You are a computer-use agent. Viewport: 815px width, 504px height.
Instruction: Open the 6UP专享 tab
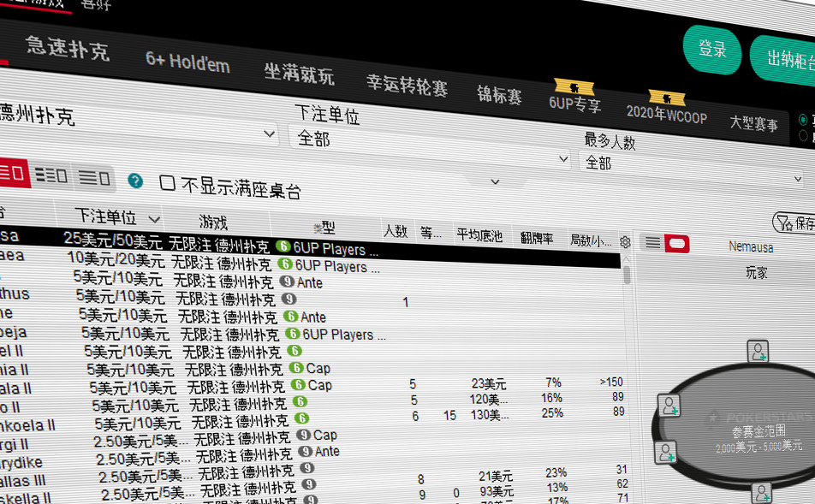(x=575, y=104)
